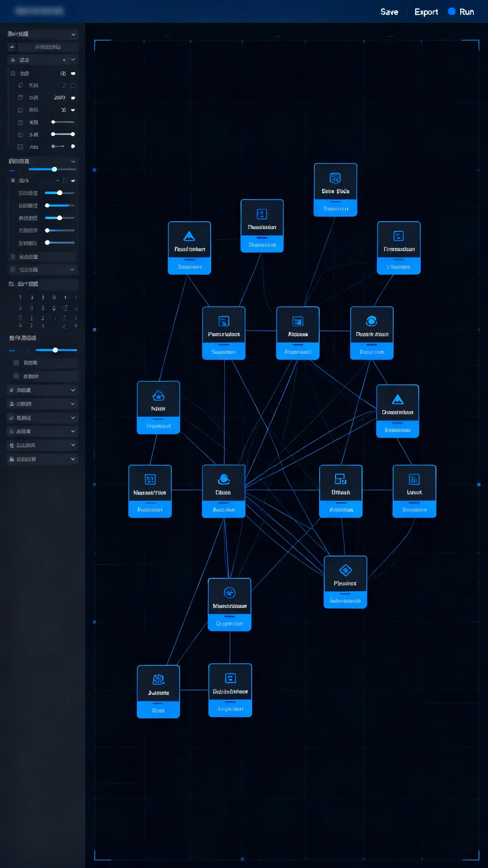Image resolution: width=488 pixels, height=868 pixels.
Task: Check the second checkbox below the bottom blue slider
Action: click(16, 376)
